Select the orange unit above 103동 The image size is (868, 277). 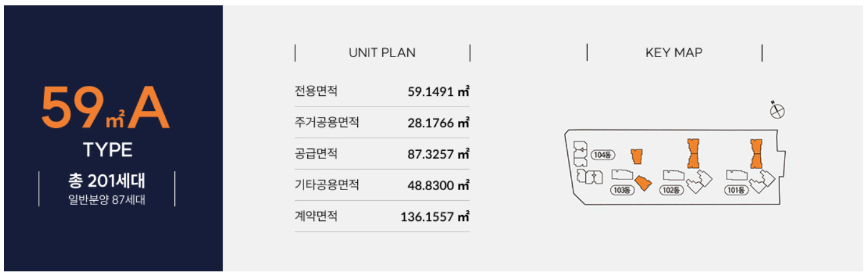tap(637, 157)
